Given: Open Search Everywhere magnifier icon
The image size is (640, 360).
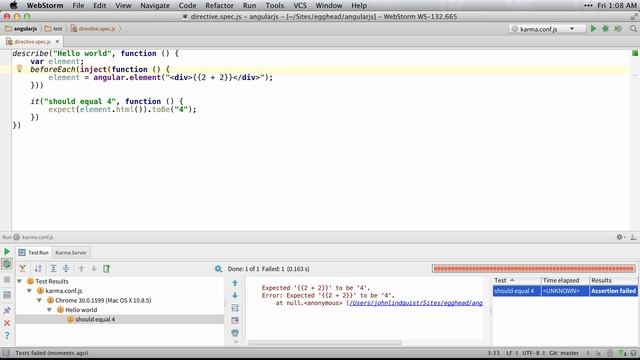Looking at the screenshot, I should tap(633, 29).
